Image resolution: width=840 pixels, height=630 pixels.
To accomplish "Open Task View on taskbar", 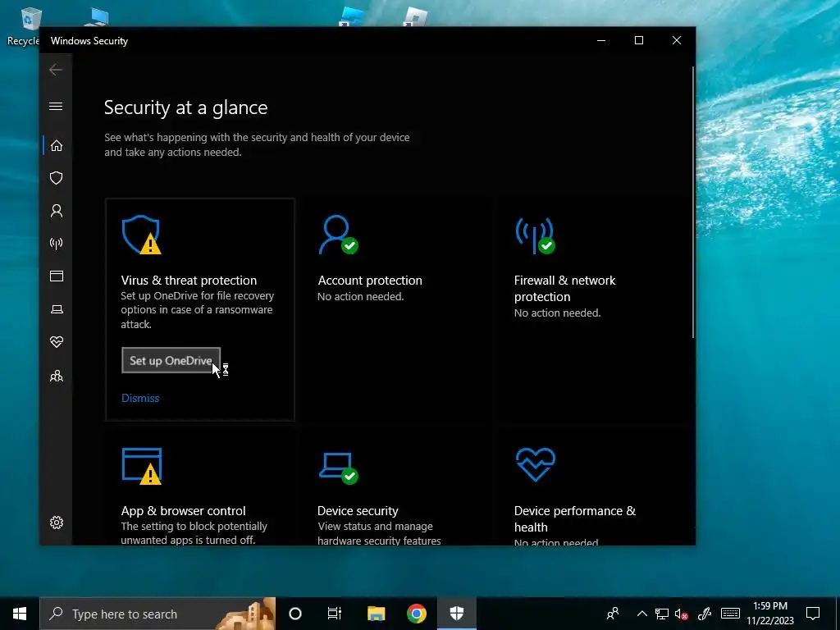I will point(335,614).
